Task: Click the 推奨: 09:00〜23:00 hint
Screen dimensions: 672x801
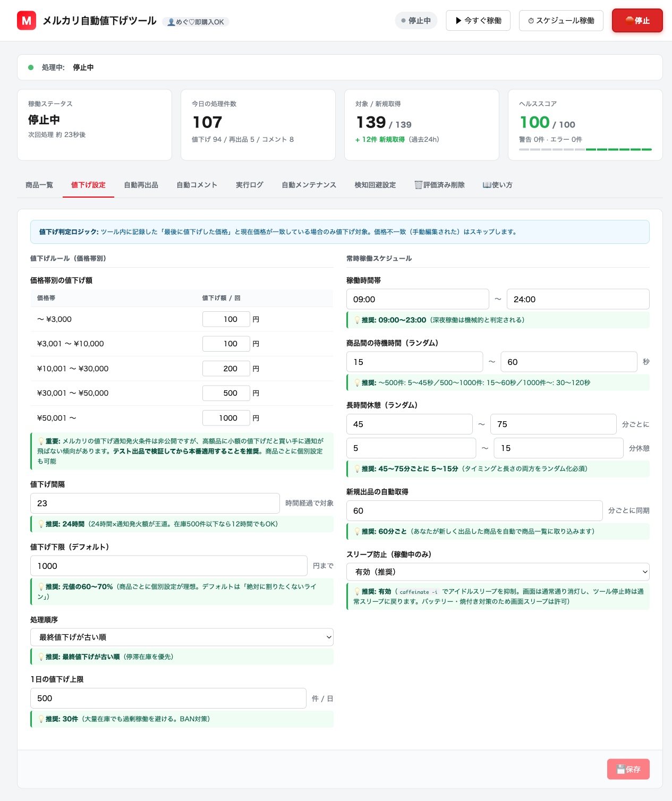Action: tap(498, 320)
